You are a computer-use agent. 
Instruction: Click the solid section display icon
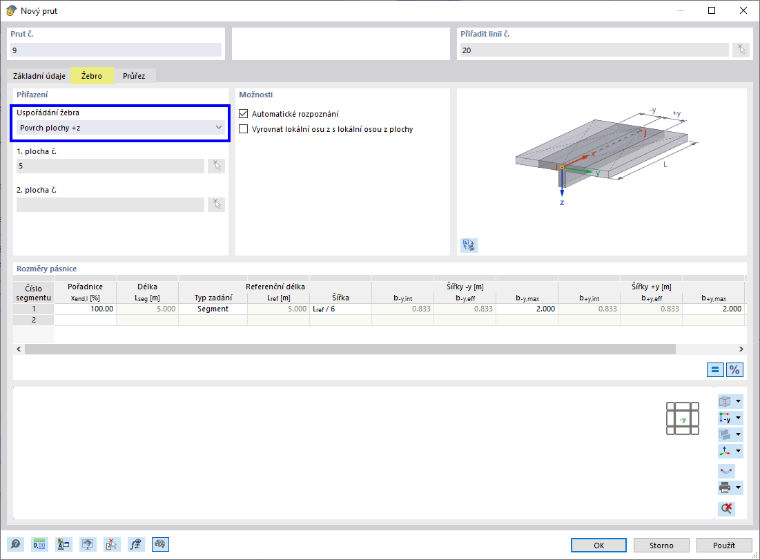pyautogui.click(x=725, y=434)
